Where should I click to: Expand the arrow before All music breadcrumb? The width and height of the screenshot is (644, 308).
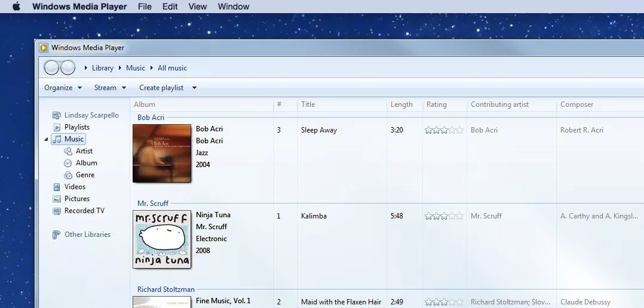click(152, 68)
